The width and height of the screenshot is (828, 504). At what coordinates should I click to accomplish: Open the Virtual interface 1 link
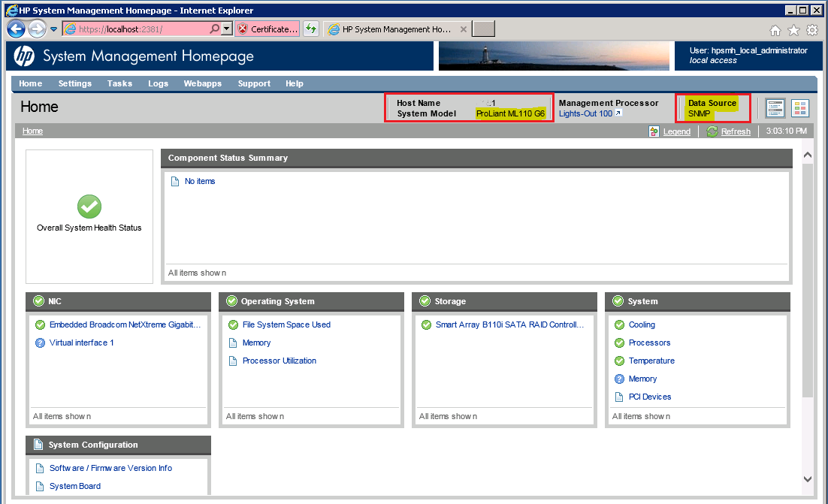82,343
